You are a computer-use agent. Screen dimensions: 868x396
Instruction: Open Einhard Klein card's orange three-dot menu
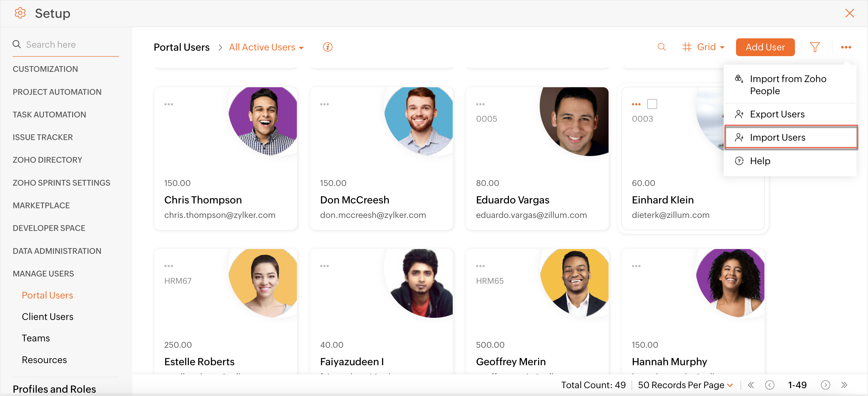pyautogui.click(x=636, y=104)
